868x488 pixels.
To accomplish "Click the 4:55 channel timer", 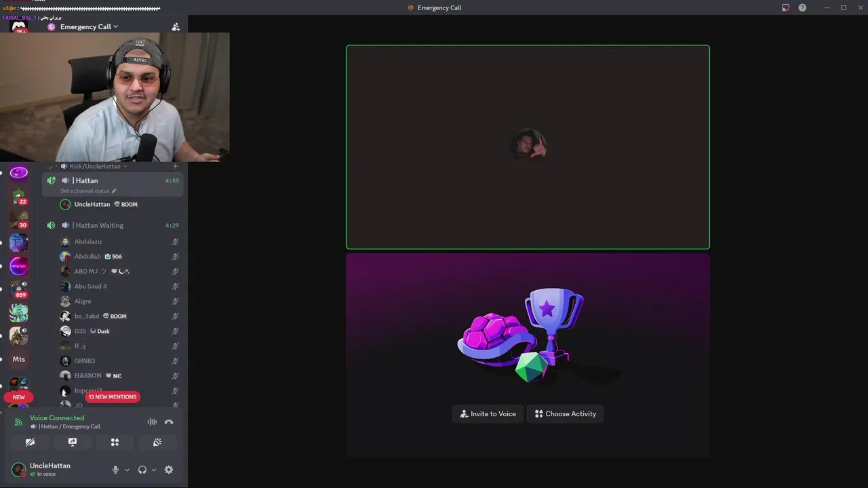I will [172, 181].
